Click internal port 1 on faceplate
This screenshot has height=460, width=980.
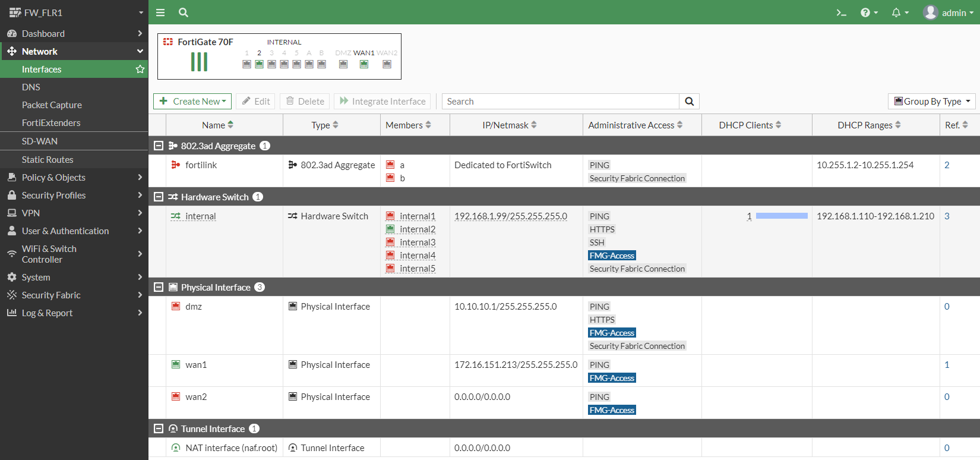pos(246,64)
